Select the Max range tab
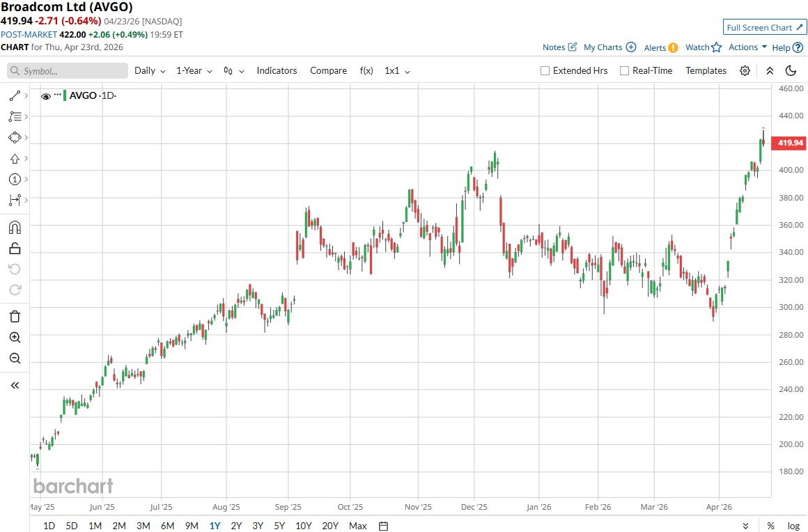This screenshot has height=532, width=808. point(357,526)
